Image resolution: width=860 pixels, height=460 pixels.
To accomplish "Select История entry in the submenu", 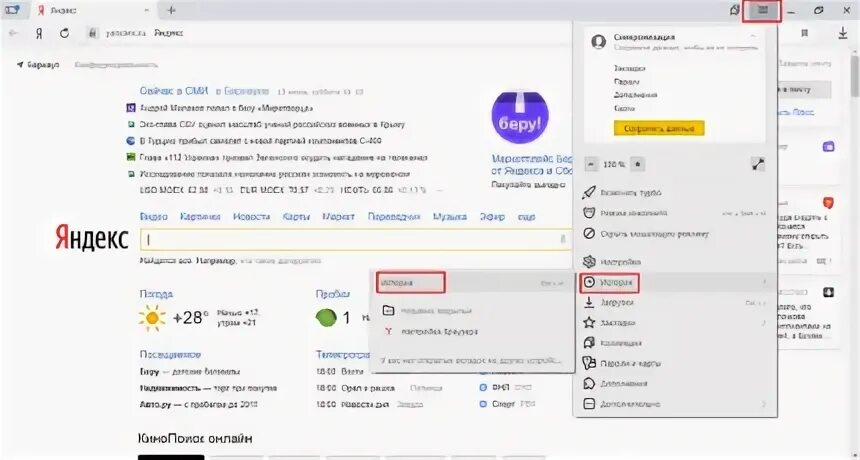I will (x=472, y=283).
